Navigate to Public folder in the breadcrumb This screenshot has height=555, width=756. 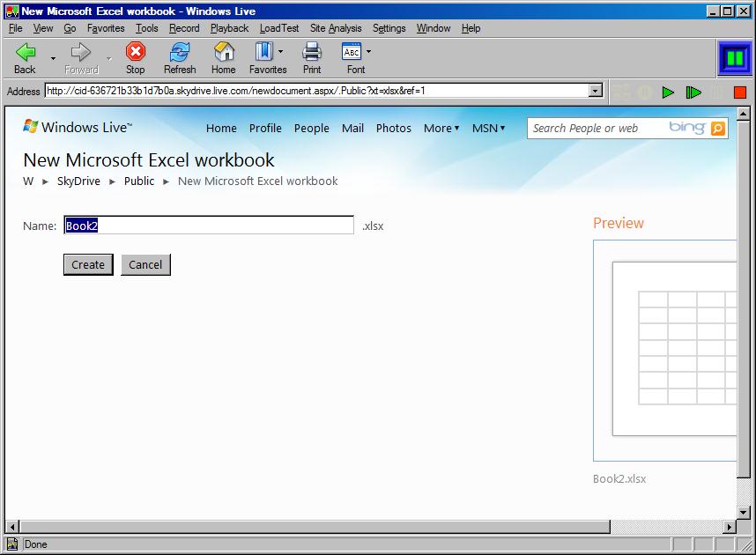coord(139,181)
